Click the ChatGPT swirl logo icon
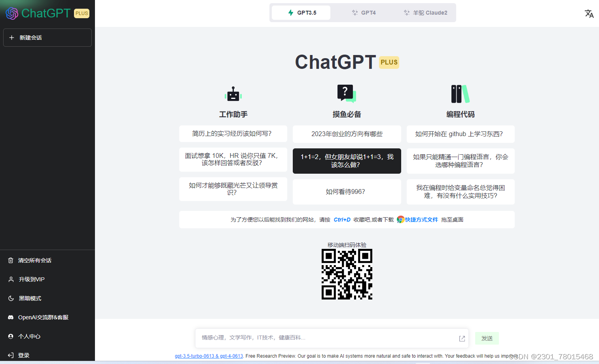The image size is (599, 364). (12, 13)
